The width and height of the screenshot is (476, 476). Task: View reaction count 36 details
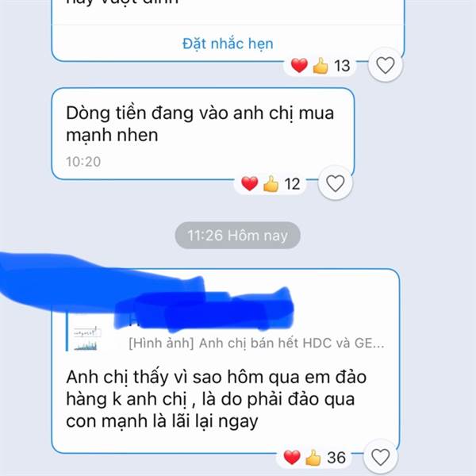pos(336,458)
